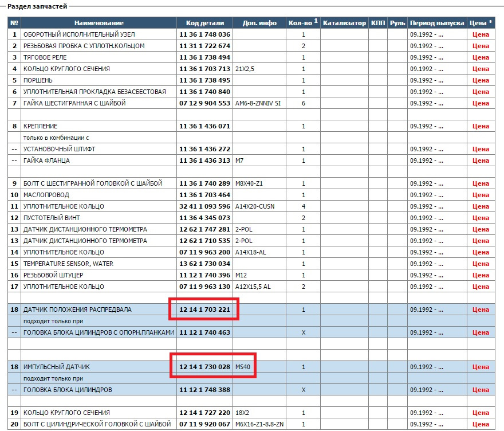Image resolution: width=504 pixels, height=431 pixels.
Task: Click the Цена * column header
Action: point(481,23)
